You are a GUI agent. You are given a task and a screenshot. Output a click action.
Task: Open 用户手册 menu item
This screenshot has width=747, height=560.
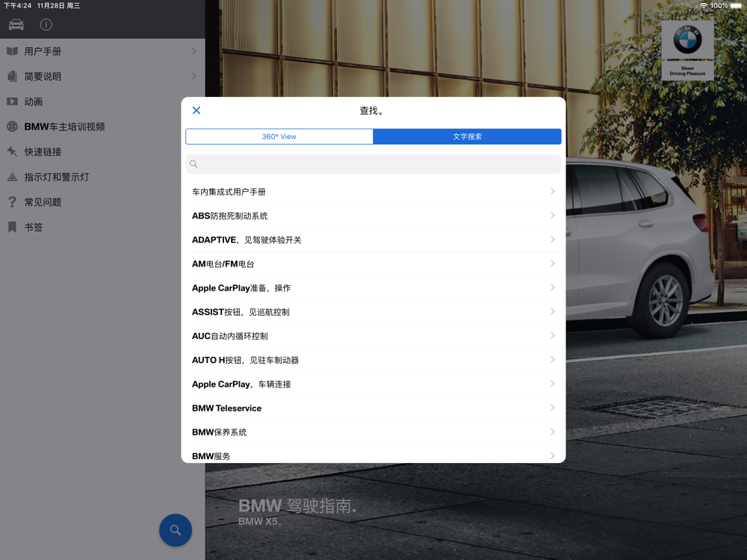[102, 51]
